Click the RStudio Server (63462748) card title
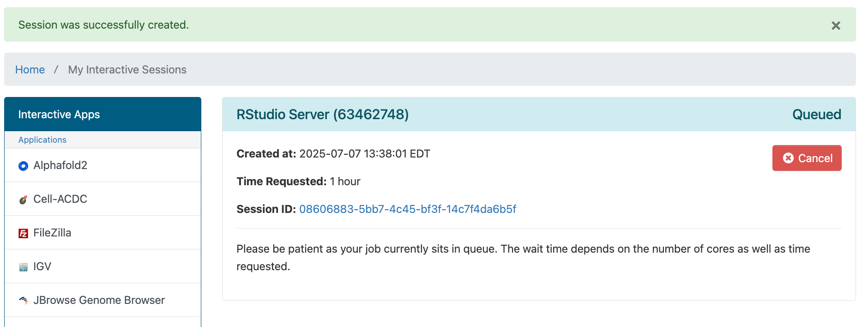This screenshot has height=327, width=868. pyautogui.click(x=322, y=115)
